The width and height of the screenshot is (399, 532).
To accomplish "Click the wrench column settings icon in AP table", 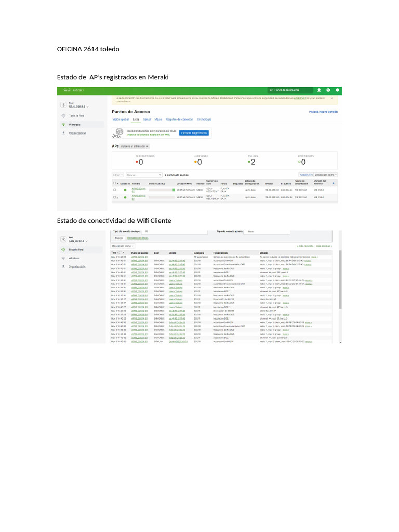I will pyautogui.click(x=333, y=183).
